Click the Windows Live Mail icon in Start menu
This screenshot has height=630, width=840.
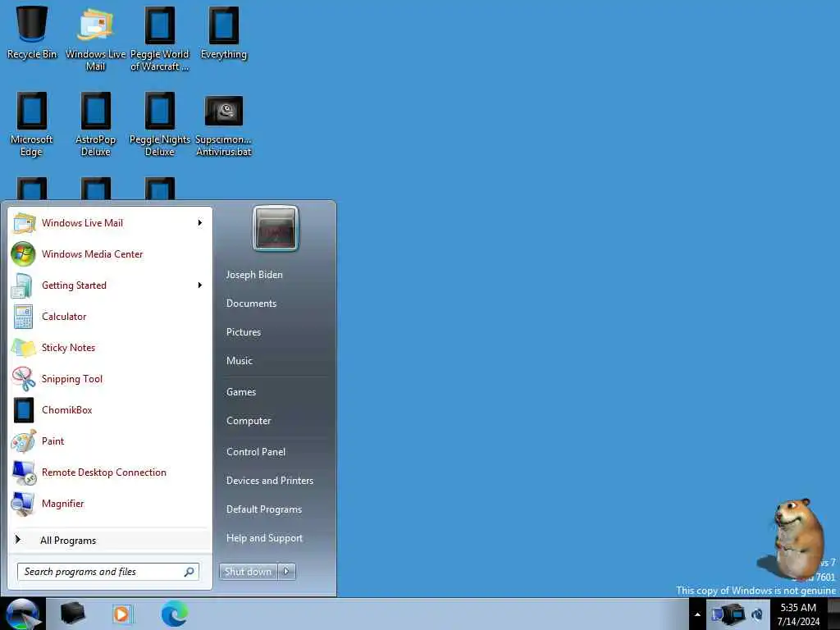pos(24,223)
